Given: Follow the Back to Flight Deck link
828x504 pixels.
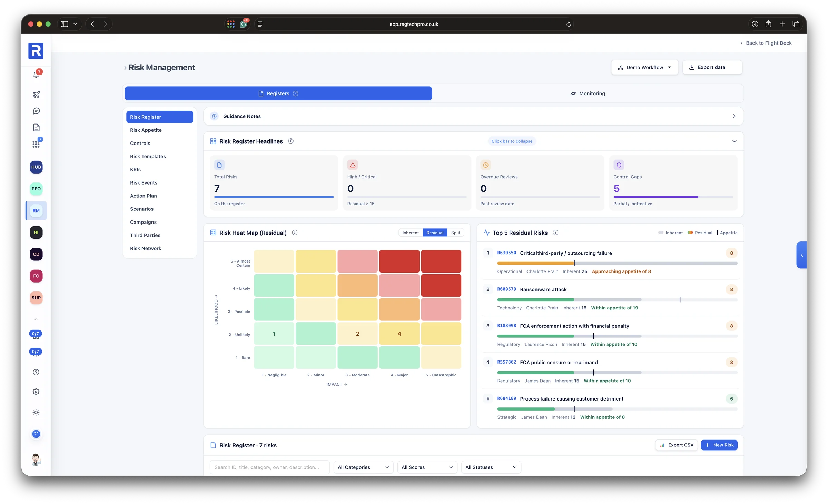Looking at the screenshot, I should [x=766, y=43].
